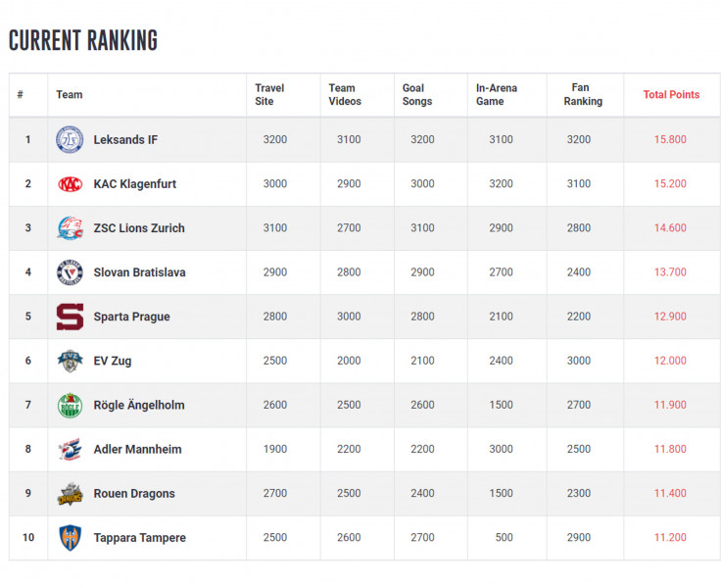Select the Tappara Tampere shield logo
Viewport: 721px width, 588px height.
click(x=71, y=537)
